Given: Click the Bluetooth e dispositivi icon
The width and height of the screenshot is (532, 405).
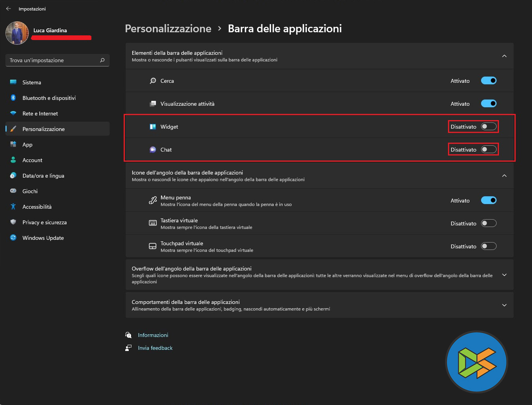Looking at the screenshot, I should click(13, 98).
